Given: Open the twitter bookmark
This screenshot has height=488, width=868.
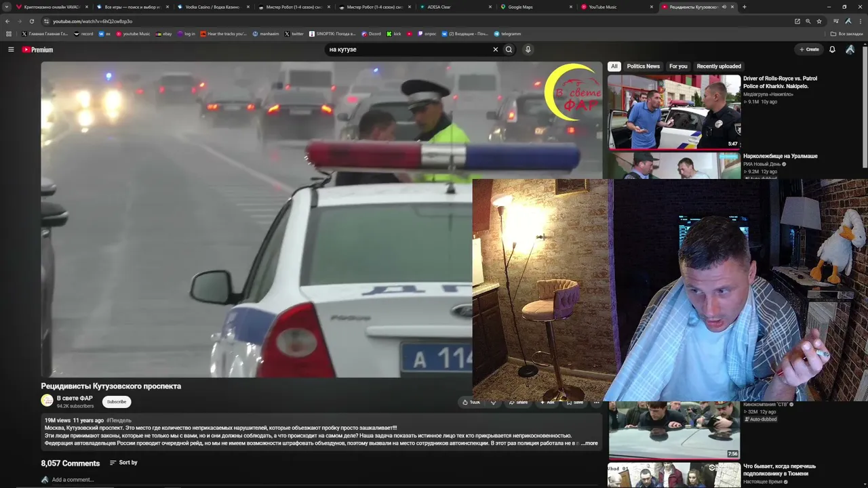Looking at the screenshot, I should coord(294,34).
